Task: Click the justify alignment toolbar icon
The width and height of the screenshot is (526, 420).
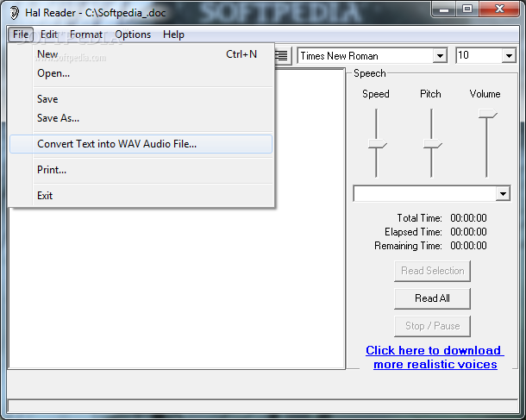Action: (x=281, y=56)
